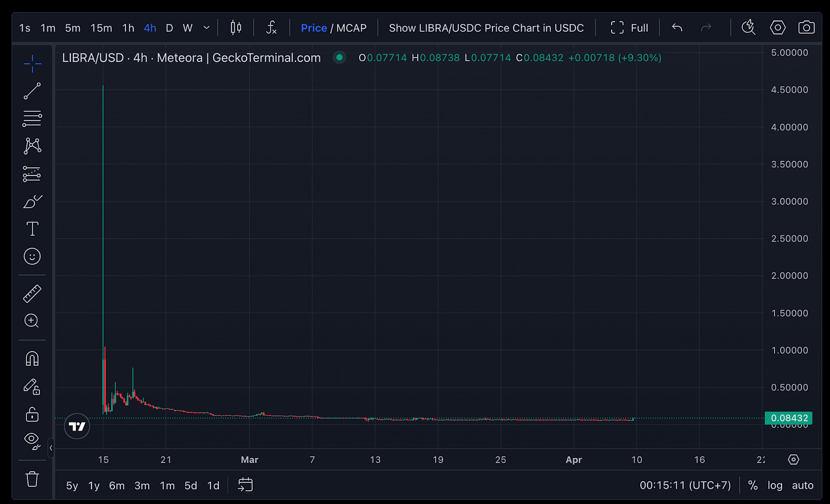Hide all drawings with the eye icon
The width and height of the screenshot is (830, 504).
[x=32, y=441]
